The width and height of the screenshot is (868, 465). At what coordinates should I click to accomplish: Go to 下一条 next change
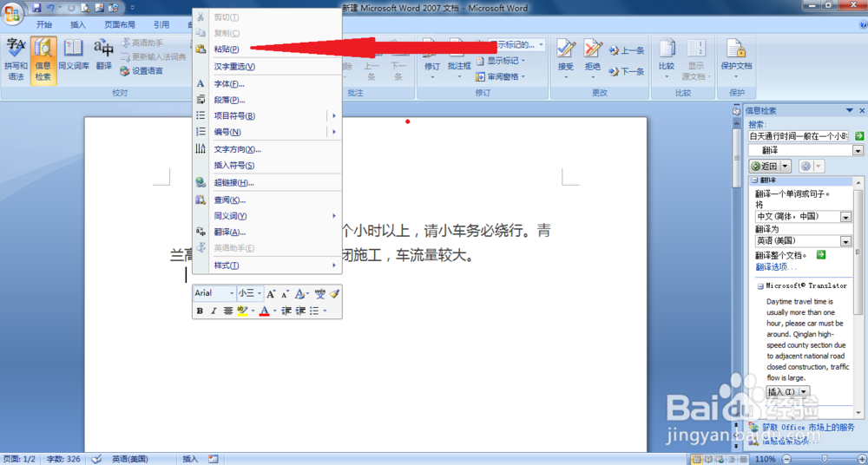(x=627, y=71)
